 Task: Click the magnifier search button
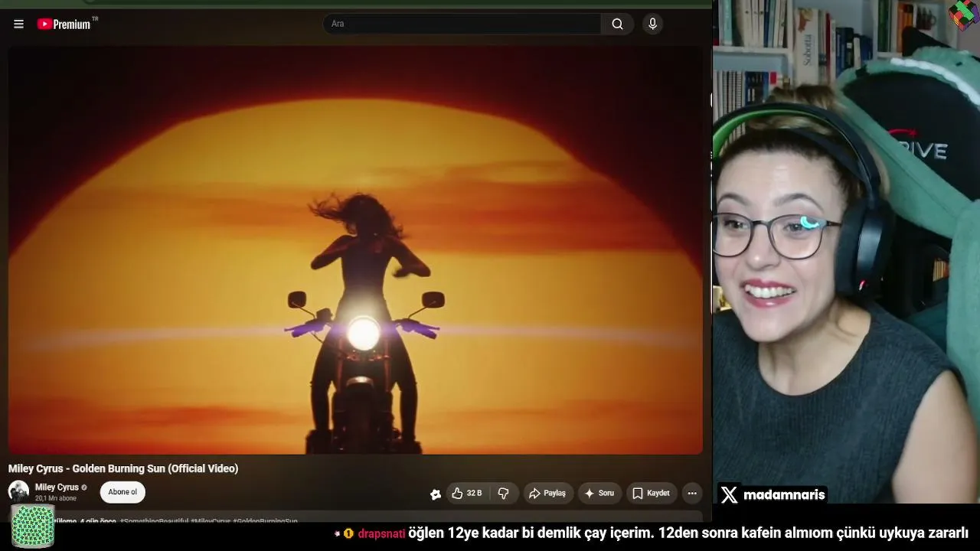(x=617, y=24)
